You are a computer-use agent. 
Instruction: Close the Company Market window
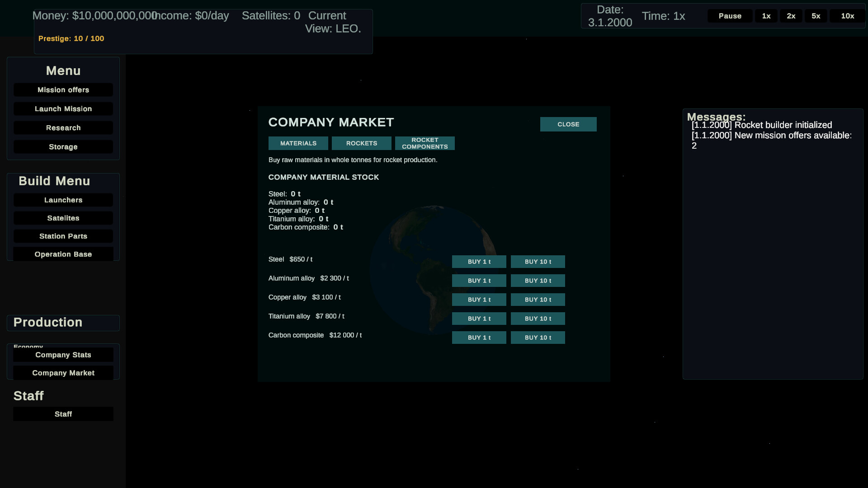pyautogui.click(x=568, y=124)
